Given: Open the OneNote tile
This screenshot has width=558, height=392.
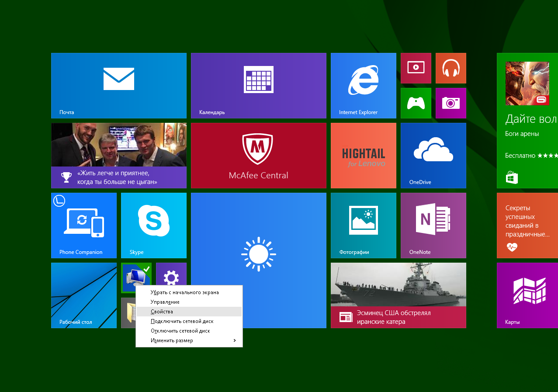Looking at the screenshot, I should [x=433, y=225].
